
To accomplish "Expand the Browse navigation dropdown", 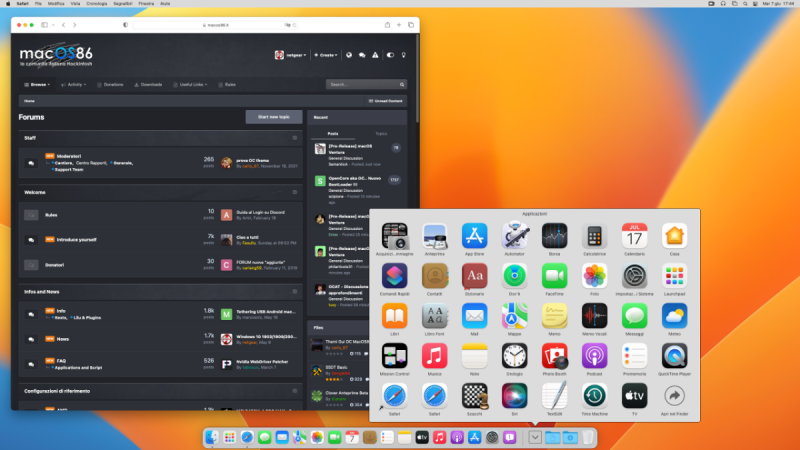I will click(37, 85).
